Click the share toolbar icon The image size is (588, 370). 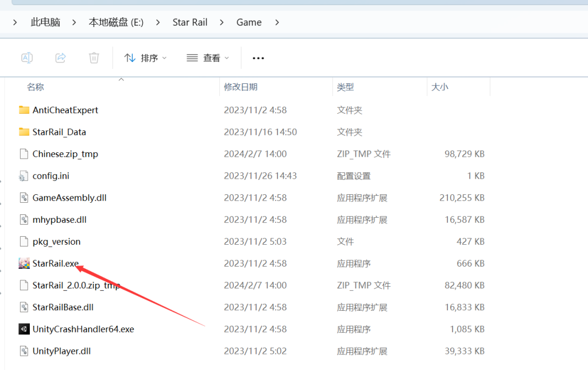60,57
